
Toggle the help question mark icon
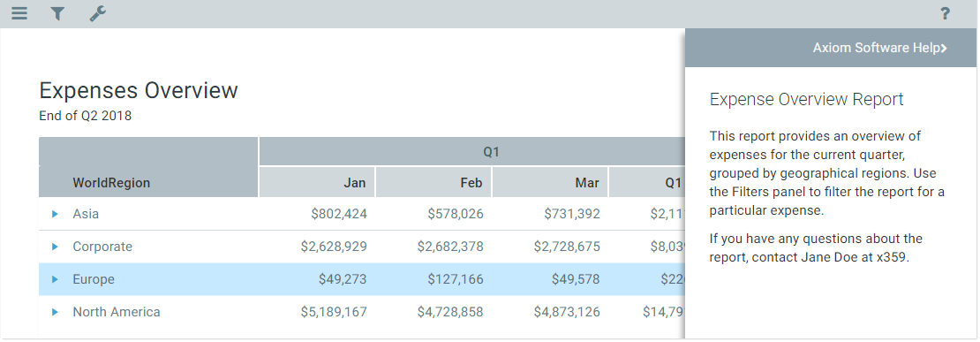945,13
